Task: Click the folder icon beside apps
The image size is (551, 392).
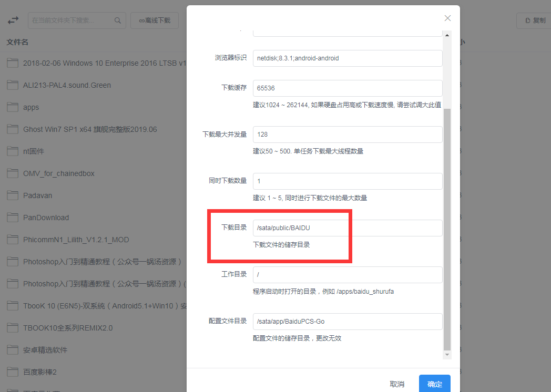Action: 13,107
